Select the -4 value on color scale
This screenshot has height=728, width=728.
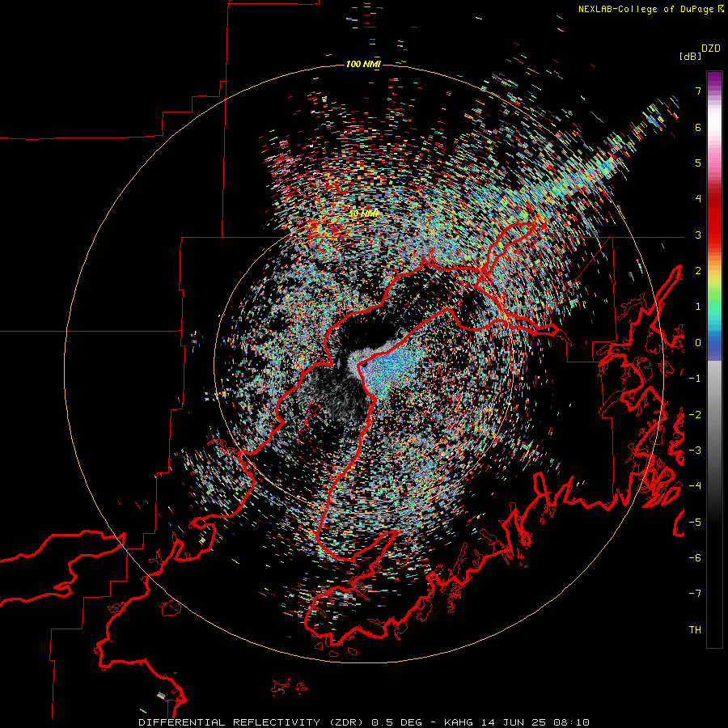point(695,486)
